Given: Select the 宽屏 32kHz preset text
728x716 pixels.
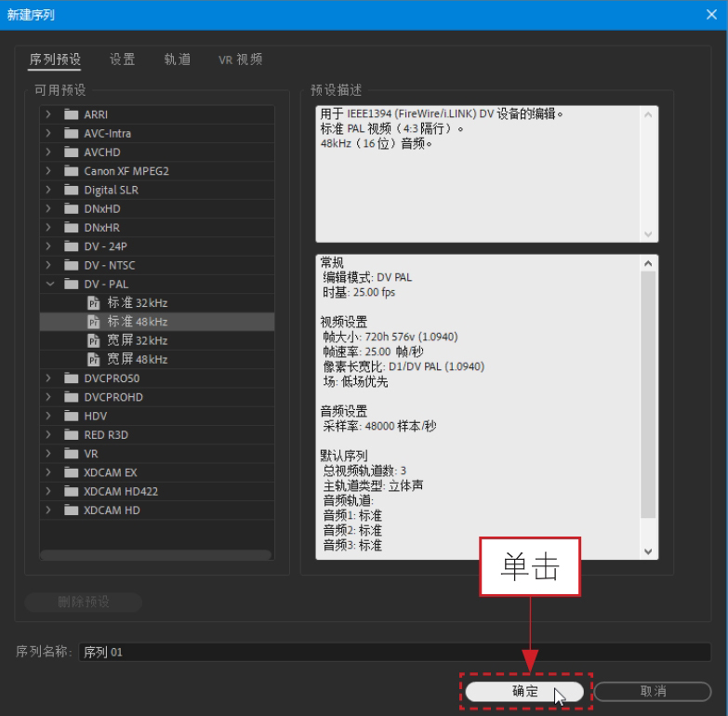Looking at the screenshot, I should [138, 340].
